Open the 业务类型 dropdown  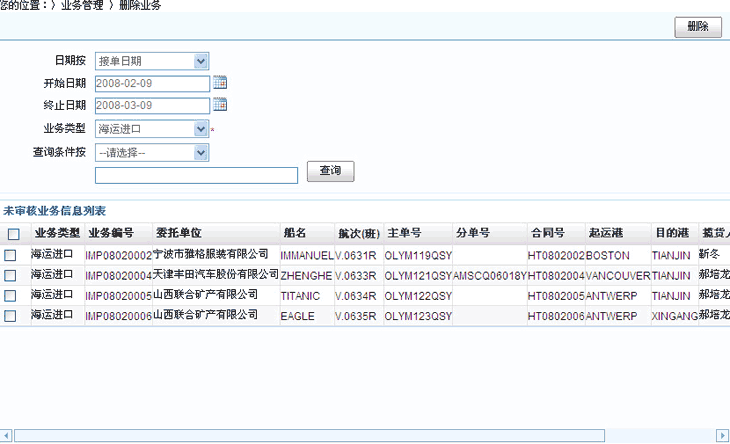201,129
